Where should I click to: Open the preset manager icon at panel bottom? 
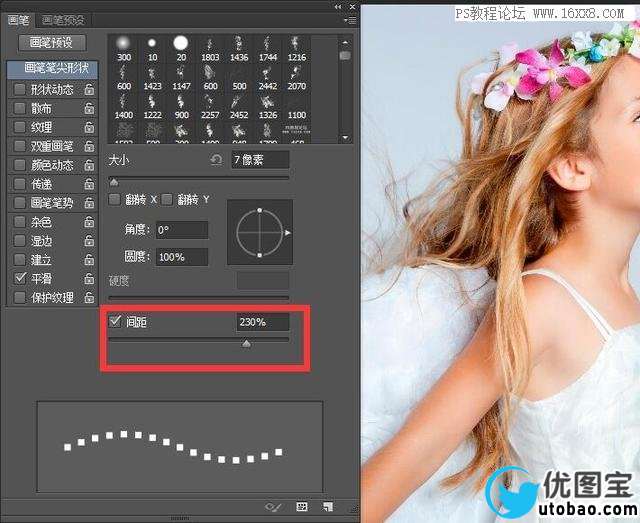(x=302, y=507)
